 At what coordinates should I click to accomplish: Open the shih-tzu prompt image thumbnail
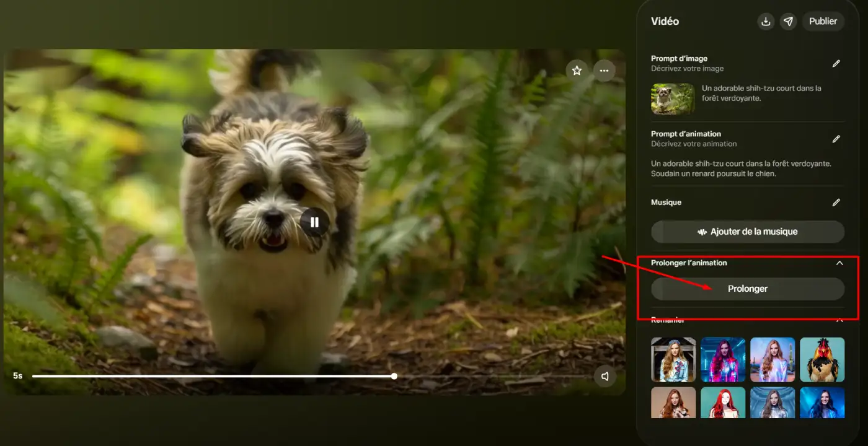coord(673,99)
